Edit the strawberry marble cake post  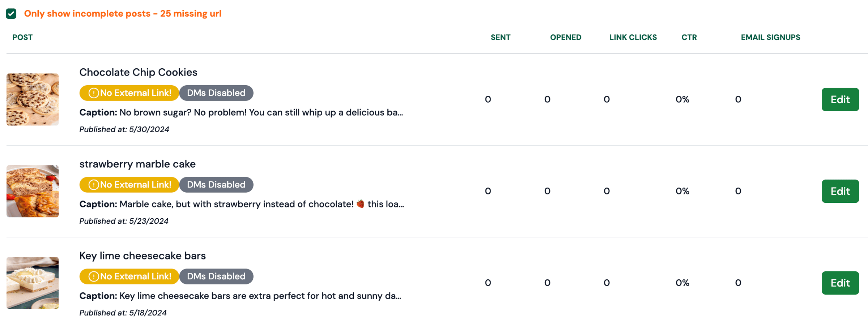[840, 191]
